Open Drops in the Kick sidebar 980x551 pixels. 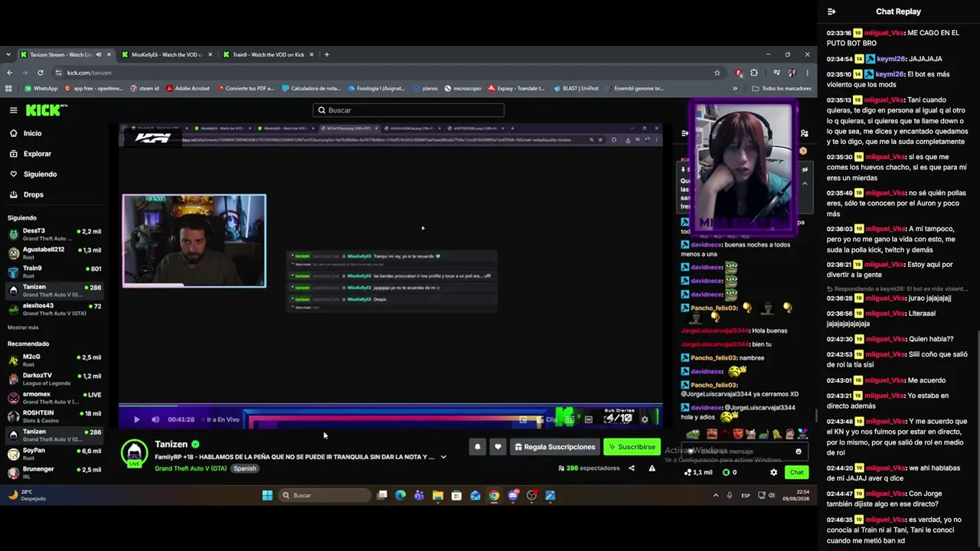33,194
